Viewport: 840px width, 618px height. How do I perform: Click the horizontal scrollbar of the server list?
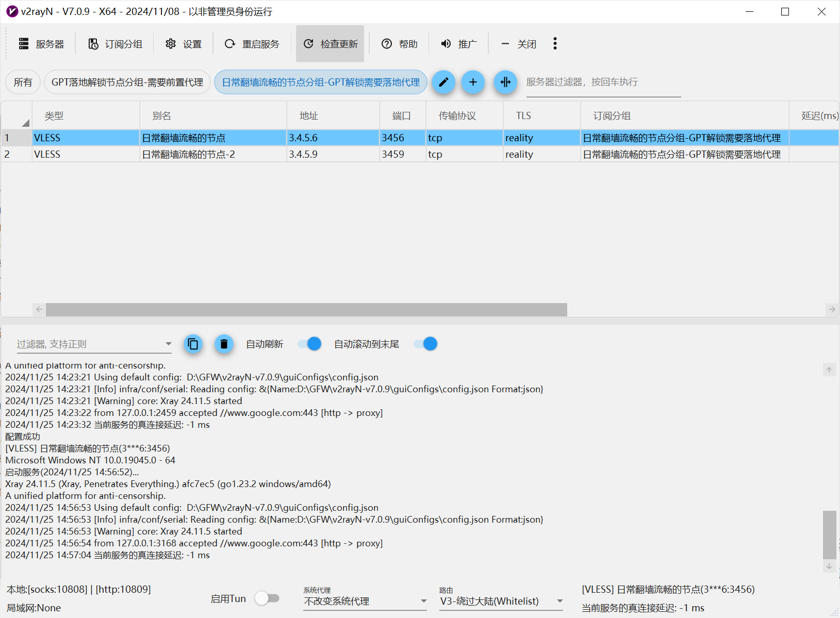coord(306,309)
